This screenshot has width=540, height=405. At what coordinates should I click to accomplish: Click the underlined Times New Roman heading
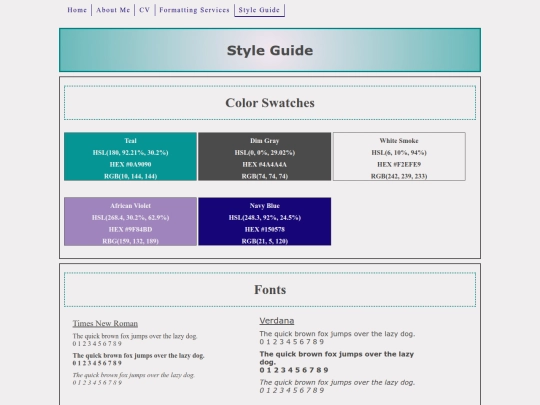(x=105, y=323)
